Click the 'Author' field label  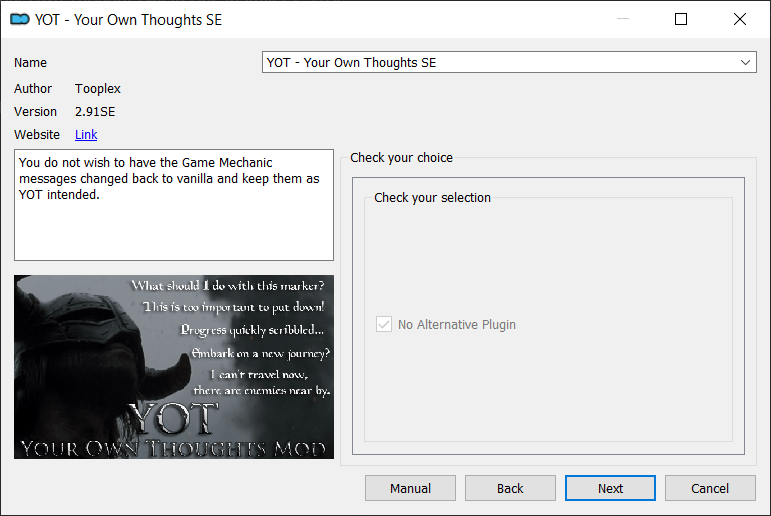(33, 89)
